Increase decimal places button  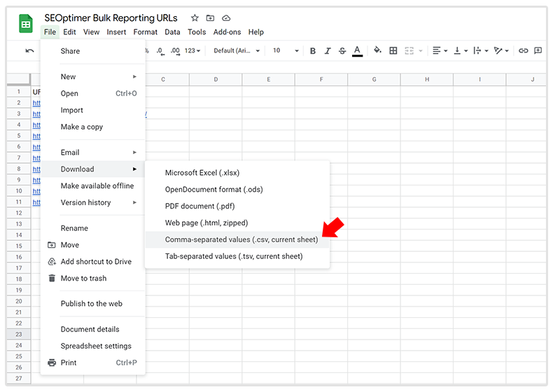[175, 51]
